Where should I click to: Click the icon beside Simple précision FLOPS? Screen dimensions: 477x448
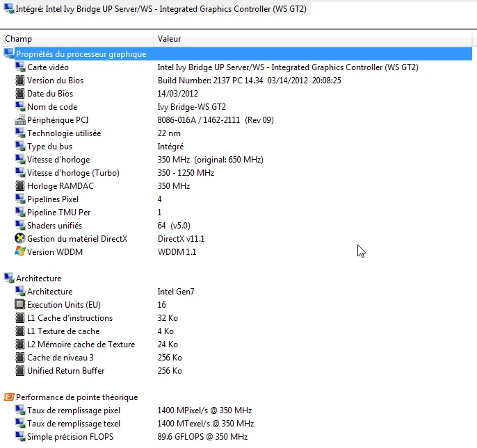(x=20, y=436)
